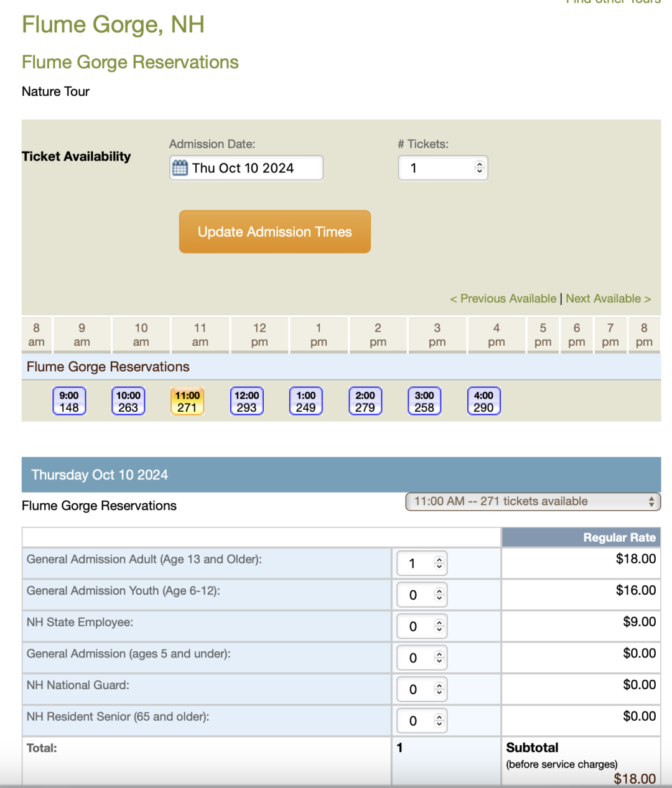
Task: Click the Regular Rate column header
Action: 581,537
